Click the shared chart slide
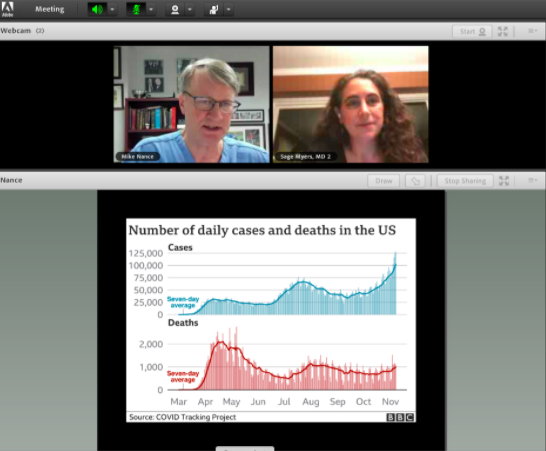The image size is (546, 451). 271,320
